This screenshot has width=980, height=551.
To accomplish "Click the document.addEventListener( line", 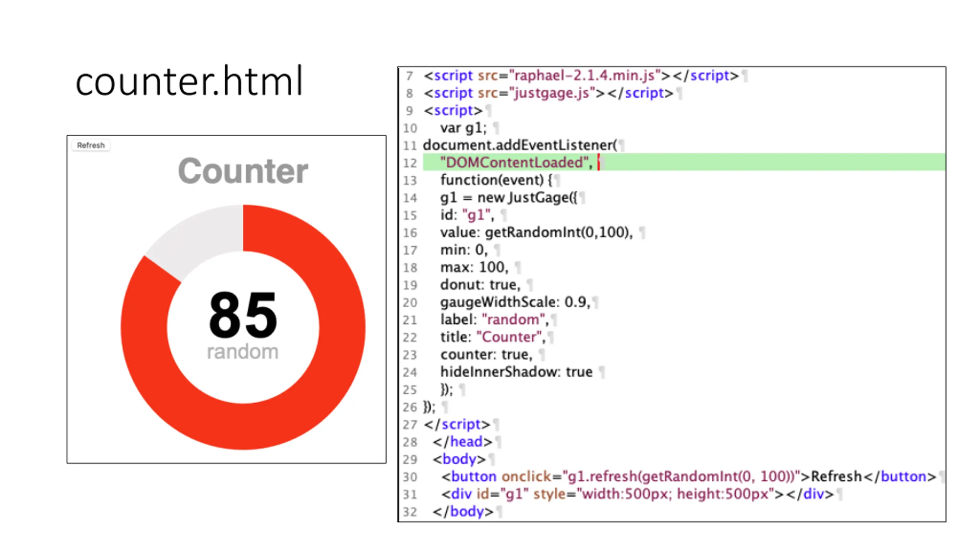I will coord(520,145).
